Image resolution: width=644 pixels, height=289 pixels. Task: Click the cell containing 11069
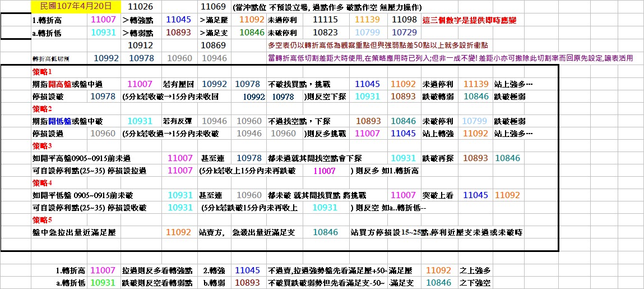pos(213,7)
